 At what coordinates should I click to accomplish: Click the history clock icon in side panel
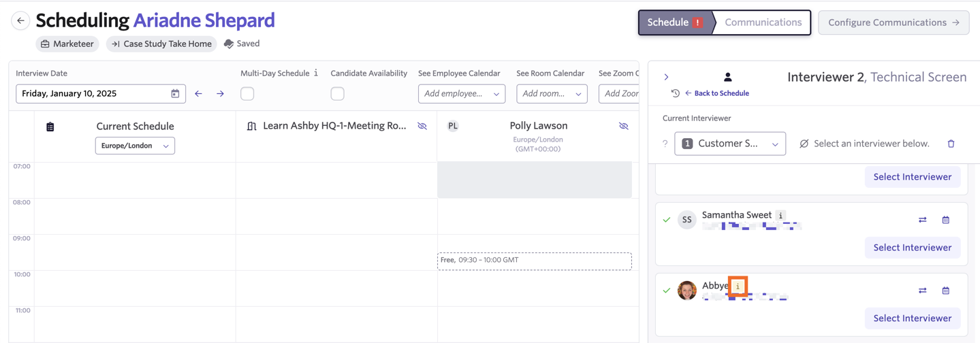[x=675, y=93]
